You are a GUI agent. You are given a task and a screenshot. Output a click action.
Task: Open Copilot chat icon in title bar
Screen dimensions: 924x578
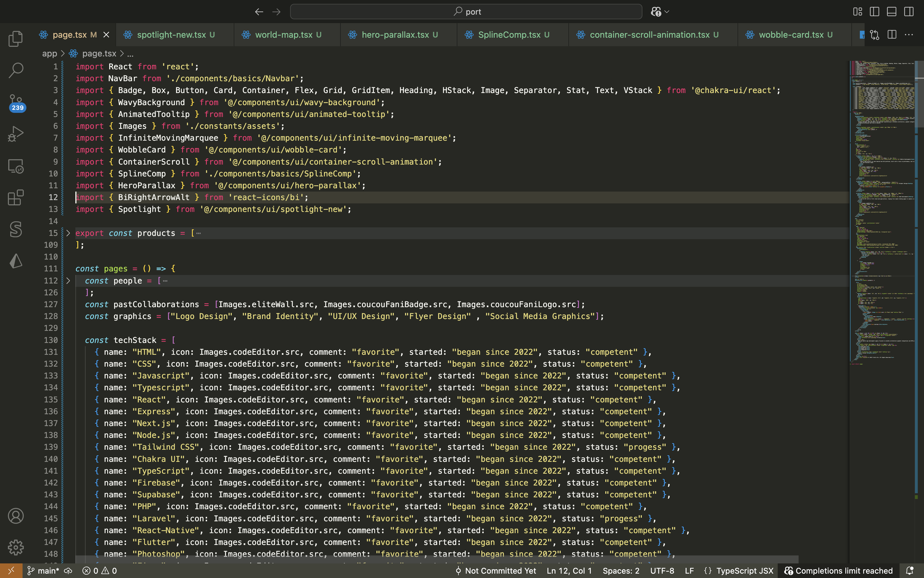pos(656,12)
